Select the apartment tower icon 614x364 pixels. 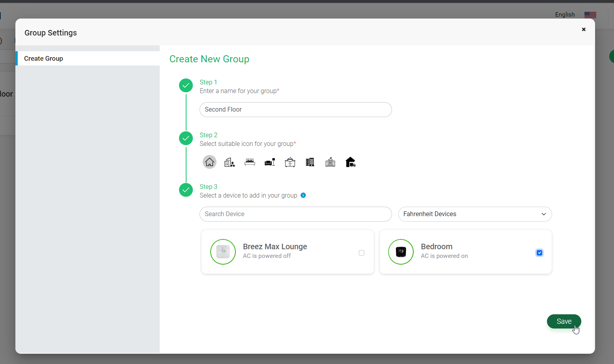point(310,162)
